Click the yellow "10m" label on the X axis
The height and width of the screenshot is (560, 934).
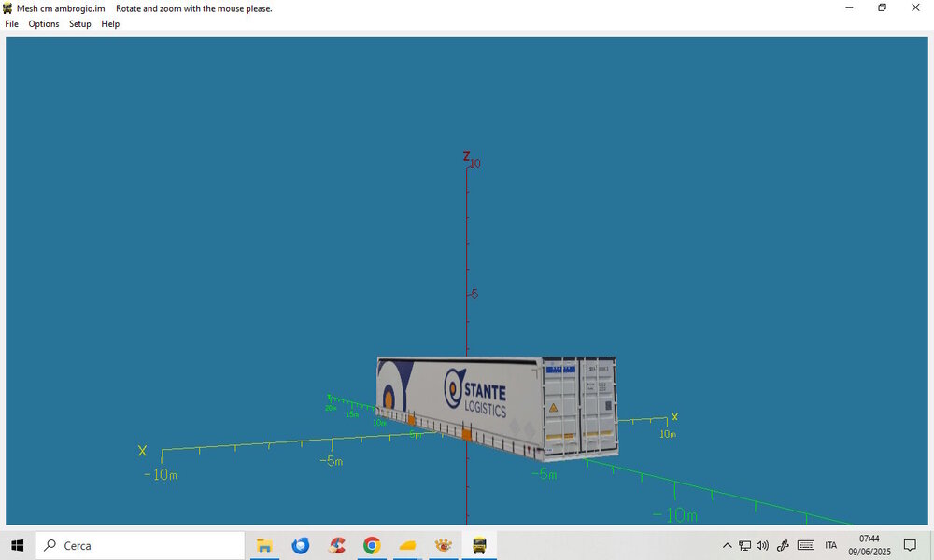coord(668,434)
